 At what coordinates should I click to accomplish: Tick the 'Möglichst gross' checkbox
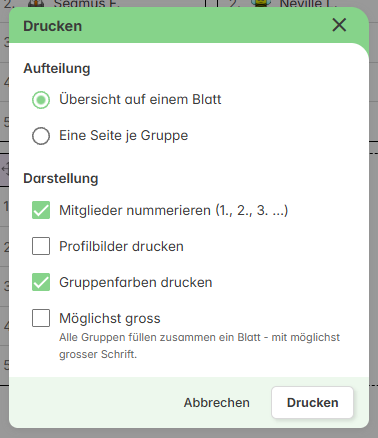click(x=41, y=318)
